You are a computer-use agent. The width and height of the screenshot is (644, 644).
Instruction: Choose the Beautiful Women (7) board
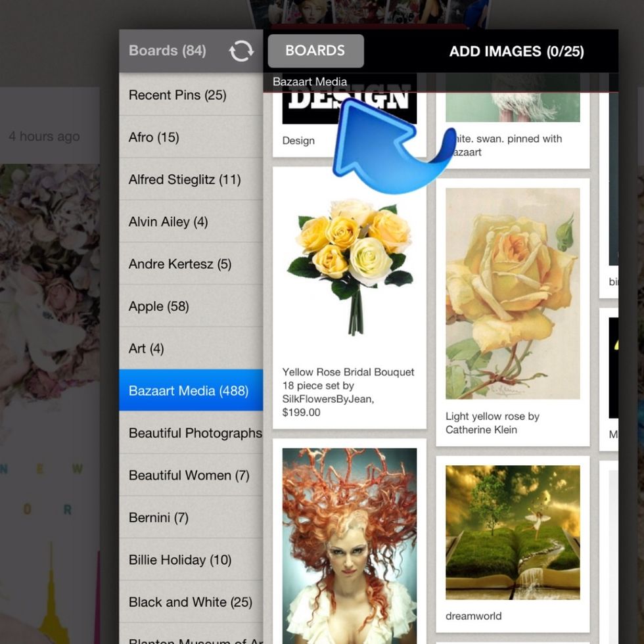(x=191, y=475)
